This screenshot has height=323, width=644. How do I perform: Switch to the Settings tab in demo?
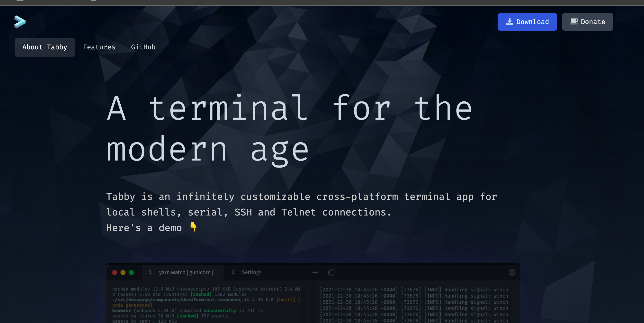(251, 272)
